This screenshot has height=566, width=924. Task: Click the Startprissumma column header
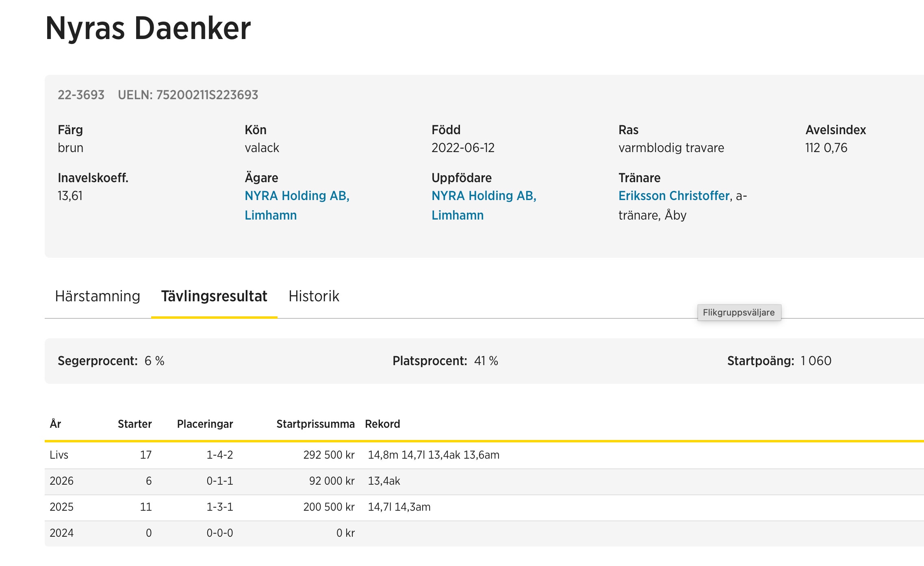pos(315,424)
